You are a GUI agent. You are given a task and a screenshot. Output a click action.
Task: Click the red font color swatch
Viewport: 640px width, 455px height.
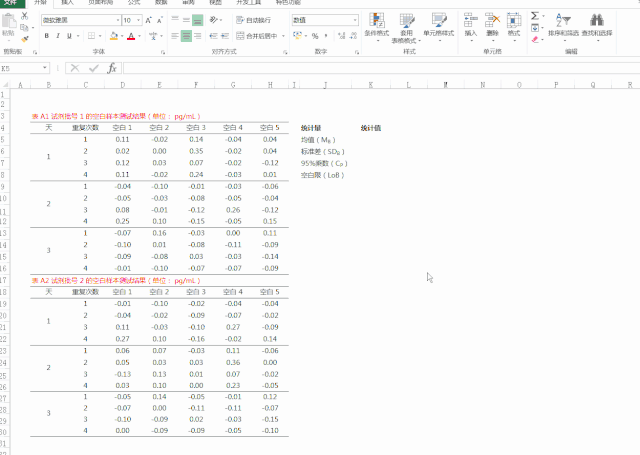click(131, 37)
